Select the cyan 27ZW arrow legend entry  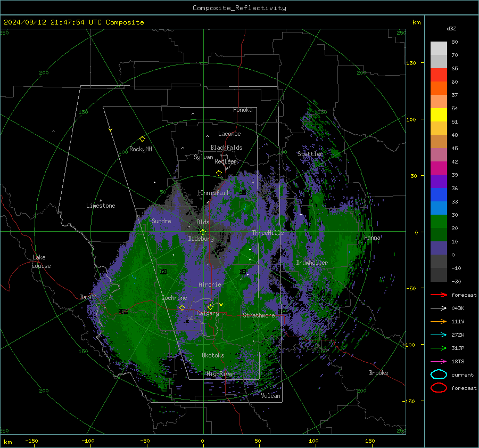click(x=439, y=335)
